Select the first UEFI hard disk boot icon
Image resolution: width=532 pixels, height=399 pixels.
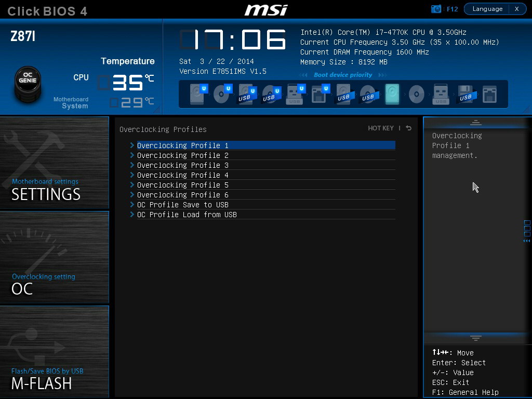(x=198, y=94)
